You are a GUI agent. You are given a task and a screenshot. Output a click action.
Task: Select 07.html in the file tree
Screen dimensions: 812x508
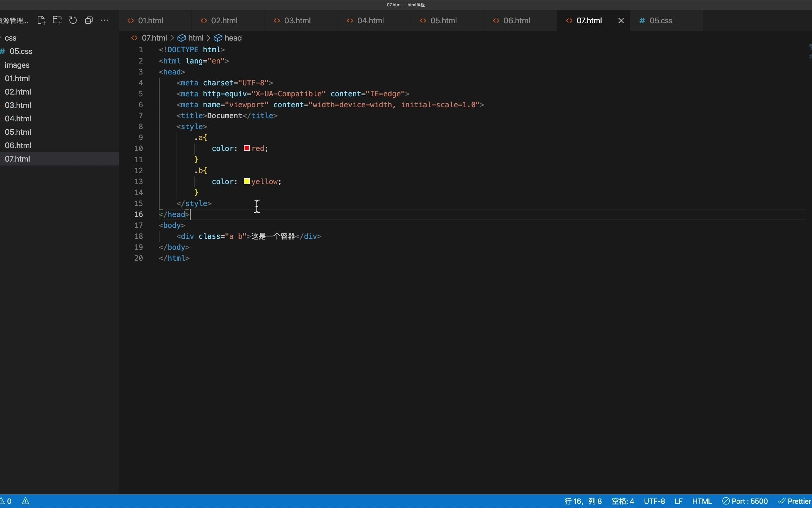click(59, 159)
